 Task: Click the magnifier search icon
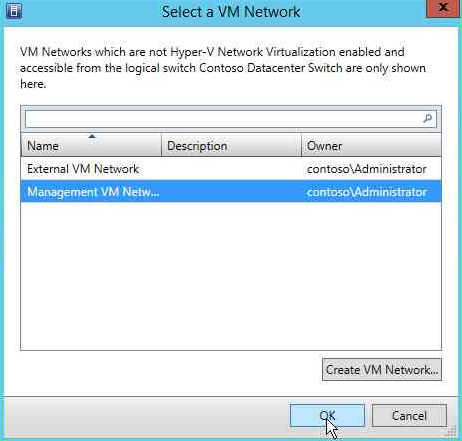pos(428,118)
